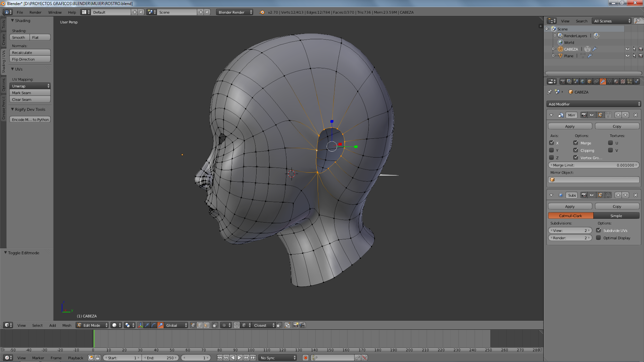Click the Mirror modifier render camera icon
Image resolution: width=644 pixels, height=362 pixels.
click(x=584, y=115)
